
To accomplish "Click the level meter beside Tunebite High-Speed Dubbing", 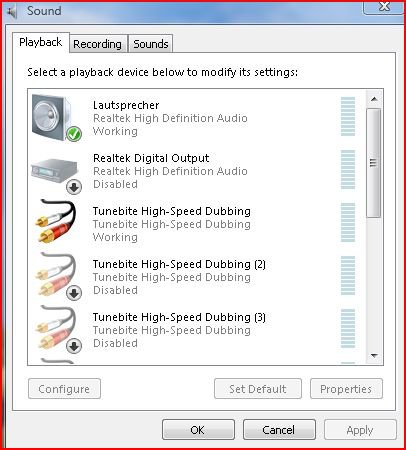I will (348, 222).
